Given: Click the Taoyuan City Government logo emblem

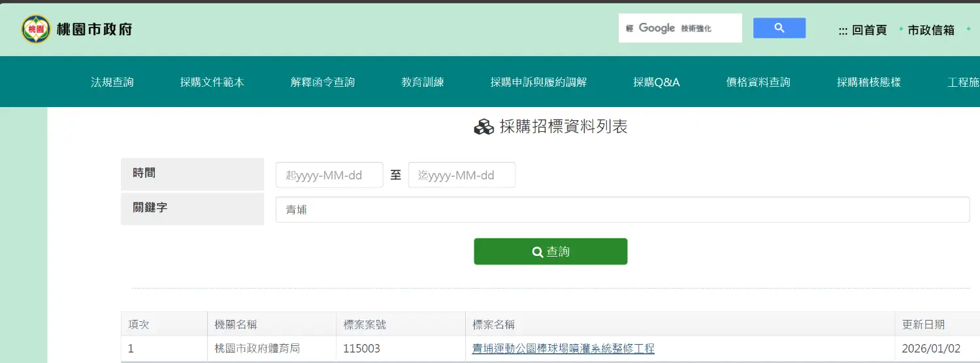Looking at the screenshot, I should 36,29.
